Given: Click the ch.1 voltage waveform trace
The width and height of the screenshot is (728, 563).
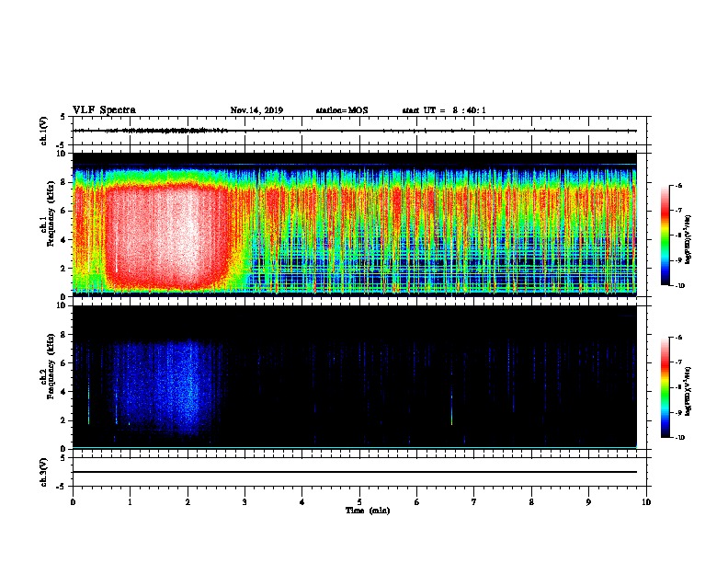Looking at the screenshot, I should pos(355,131).
